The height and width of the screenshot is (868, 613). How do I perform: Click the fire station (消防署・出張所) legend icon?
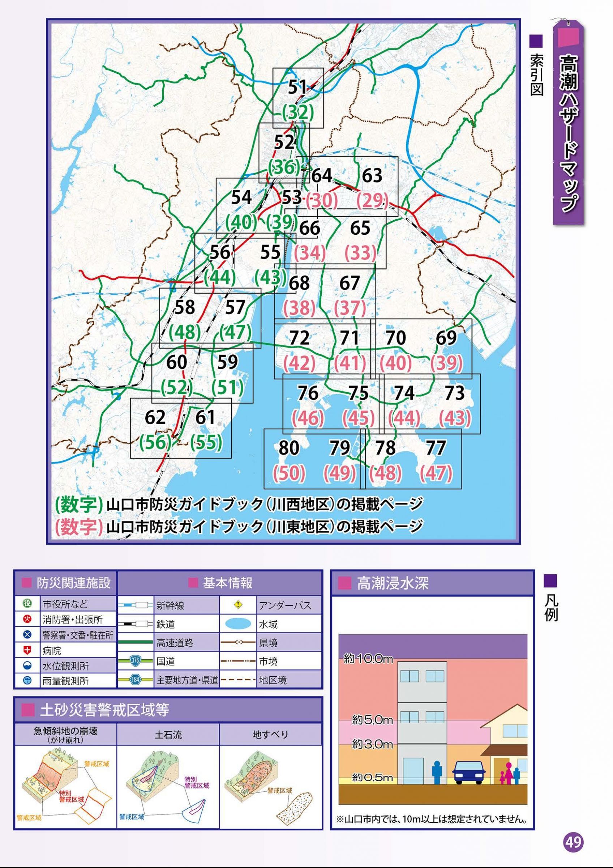(27, 619)
